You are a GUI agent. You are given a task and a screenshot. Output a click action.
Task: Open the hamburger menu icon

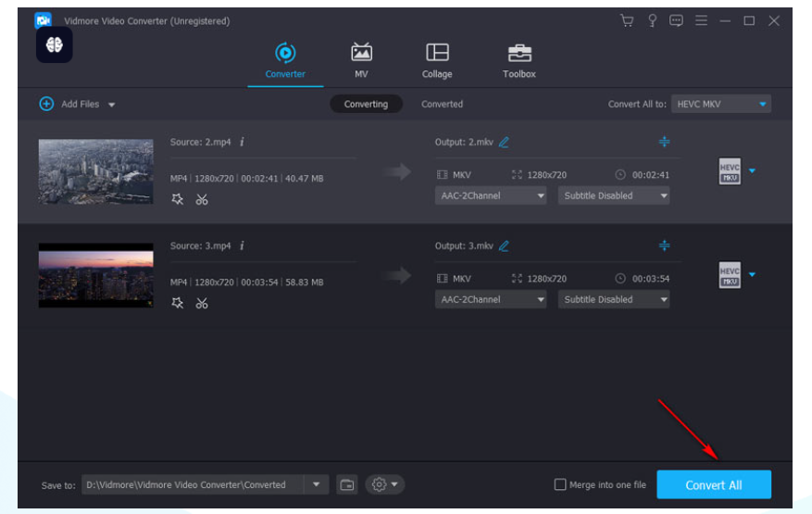[701, 20]
